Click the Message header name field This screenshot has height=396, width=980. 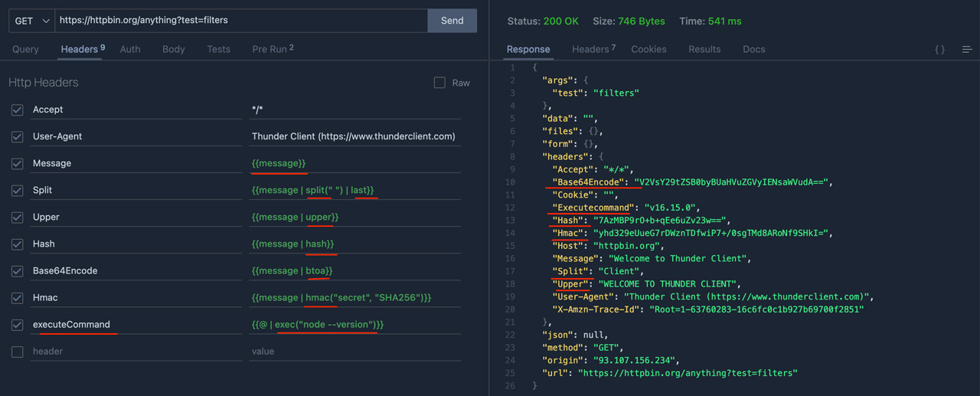(136, 163)
